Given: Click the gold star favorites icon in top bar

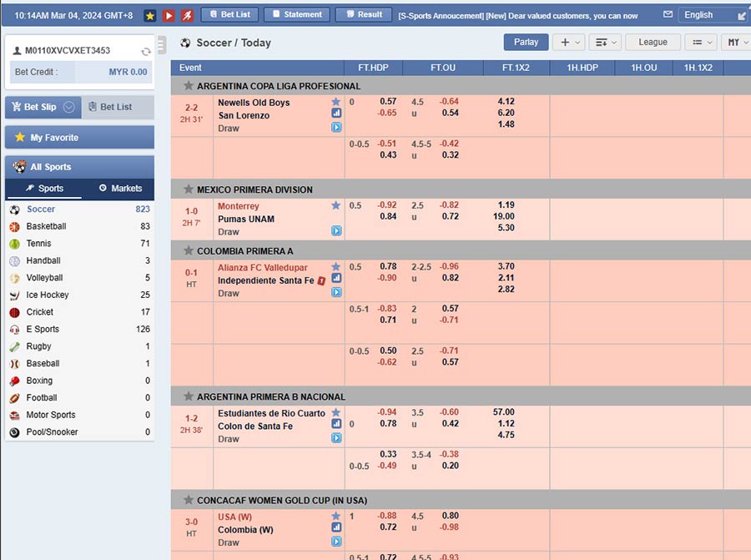Looking at the screenshot, I should click(x=150, y=15).
